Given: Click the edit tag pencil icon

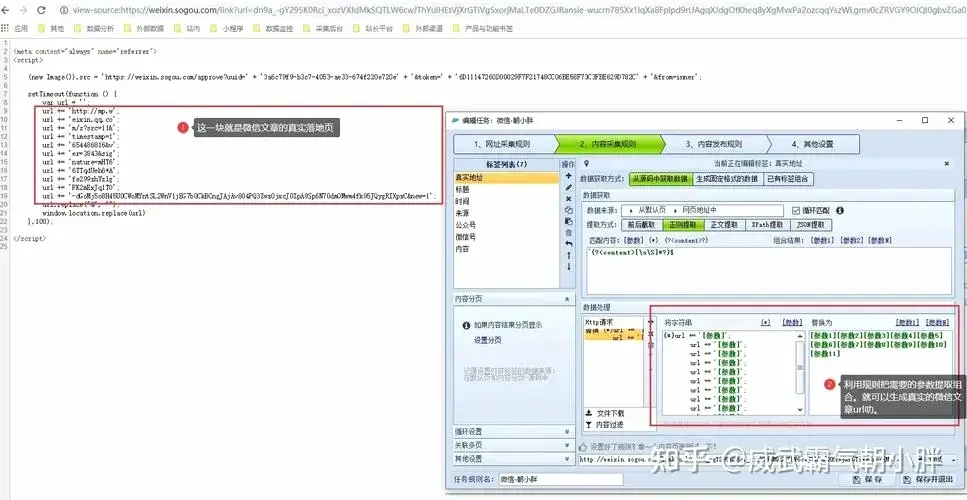Looking at the screenshot, I should 569,187.
